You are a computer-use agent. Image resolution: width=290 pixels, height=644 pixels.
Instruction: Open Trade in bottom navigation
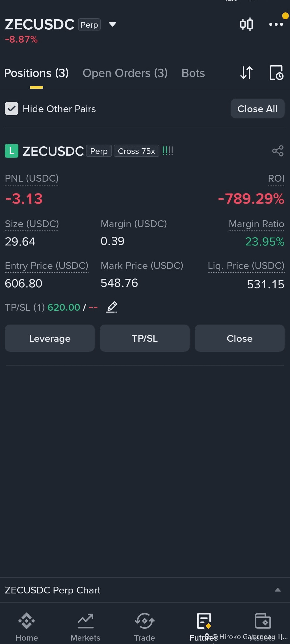(144, 626)
